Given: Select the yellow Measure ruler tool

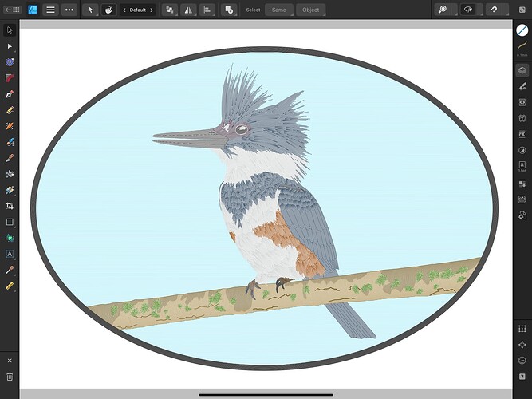Looking at the screenshot, I should [10, 286].
